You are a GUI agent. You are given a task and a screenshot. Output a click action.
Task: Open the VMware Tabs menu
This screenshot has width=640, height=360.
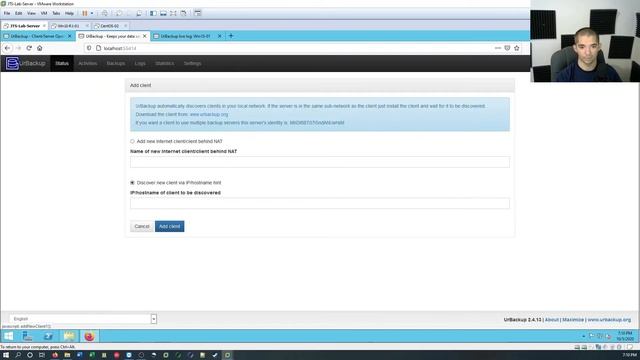pyautogui.click(x=56, y=13)
